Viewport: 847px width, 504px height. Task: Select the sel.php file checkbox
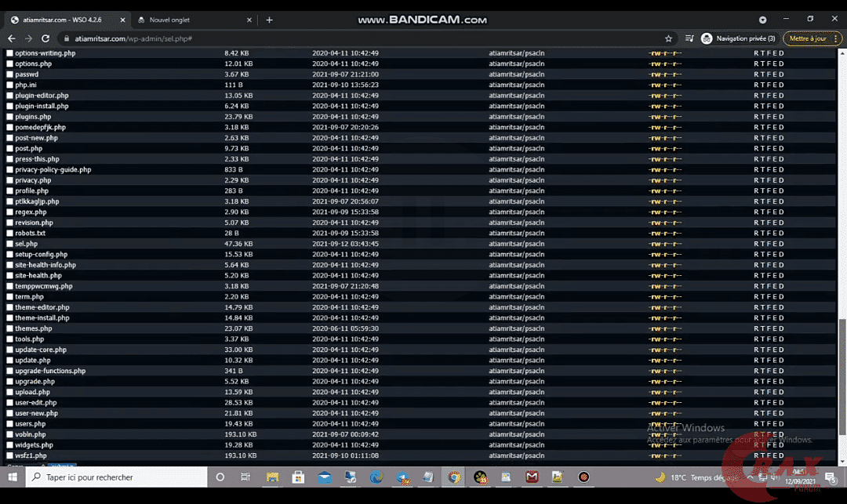(x=9, y=244)
